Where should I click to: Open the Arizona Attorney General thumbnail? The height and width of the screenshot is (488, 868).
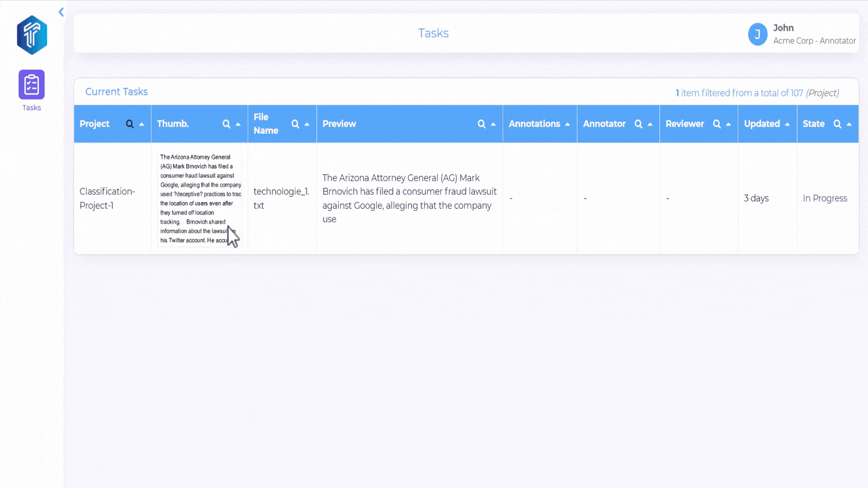[x=199, y=199]
